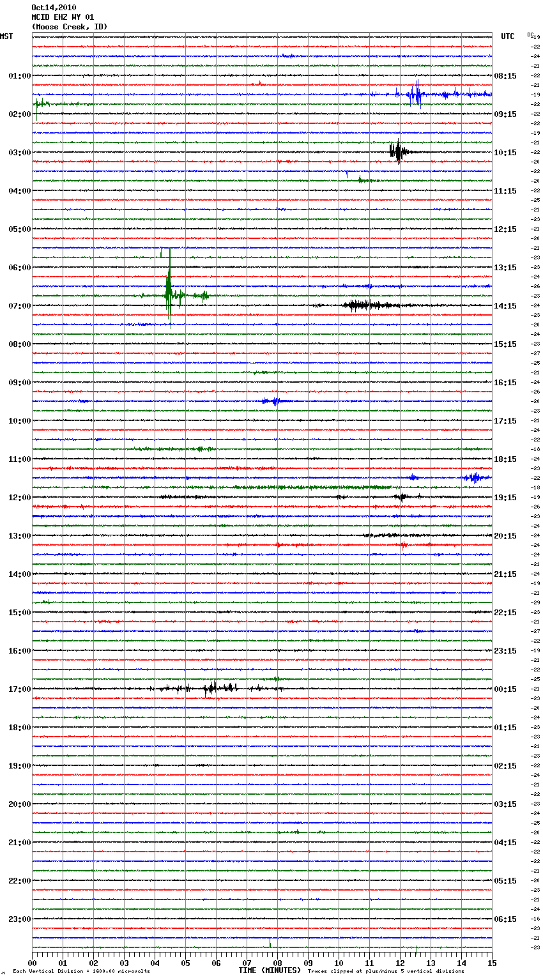This screenshot has width=543, height=980.
Task: Click the 17:00 MST time label
Action: (20, 689)
